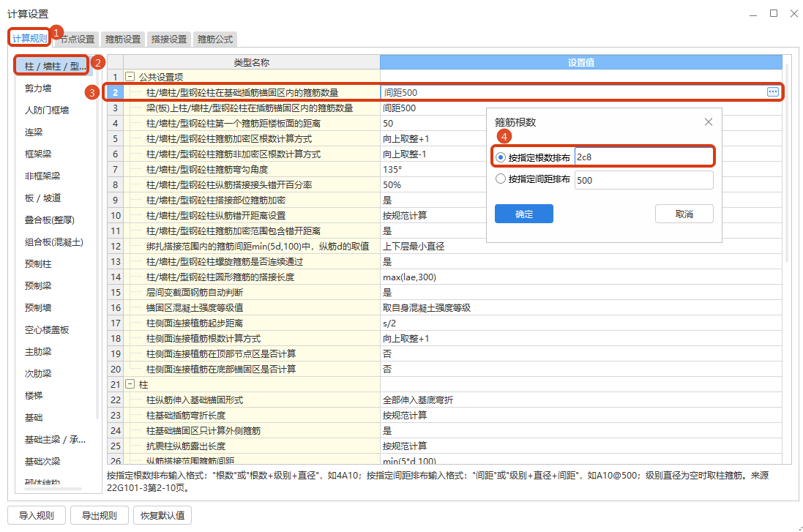Click the 导入规则 button
The image size is (803, 532).
click(37, 515)
